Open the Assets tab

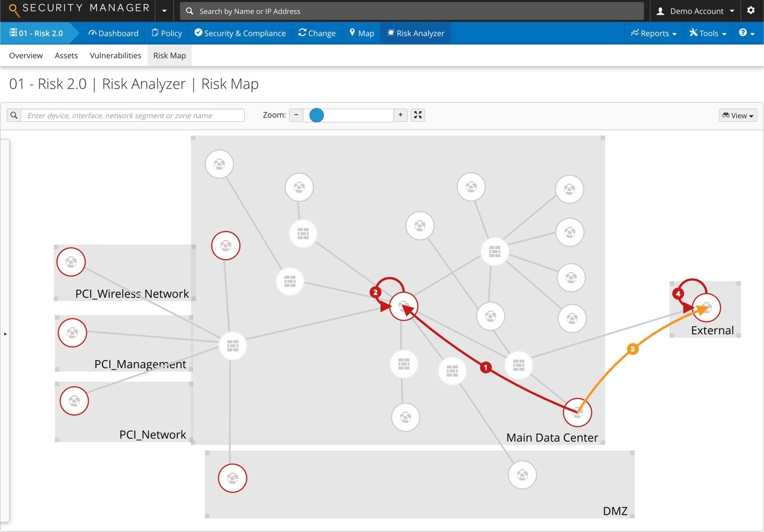pyautogui.click(x=66, y=55)
